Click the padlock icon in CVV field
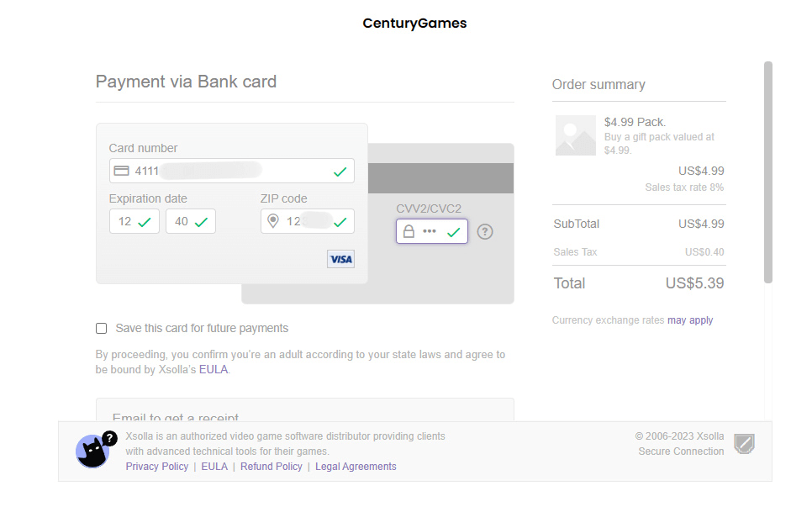 click(x=409, y=231)
